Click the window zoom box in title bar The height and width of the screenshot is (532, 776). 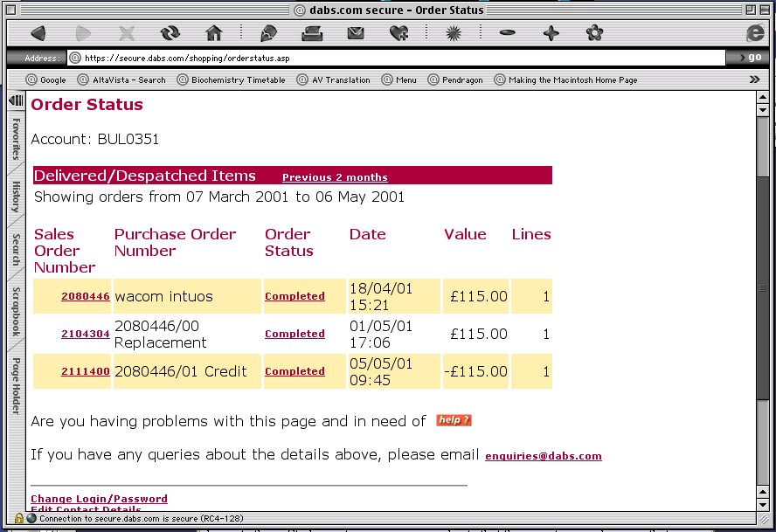point(751,10)
